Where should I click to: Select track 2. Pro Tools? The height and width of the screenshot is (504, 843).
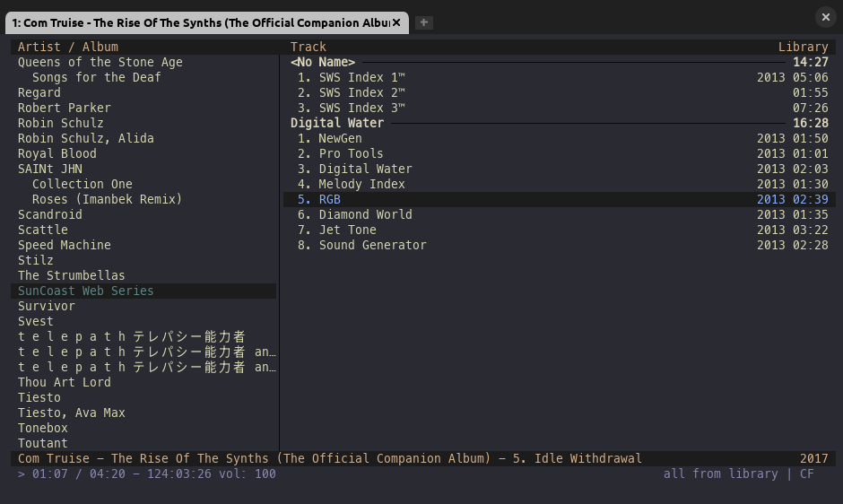pos(559,153)
